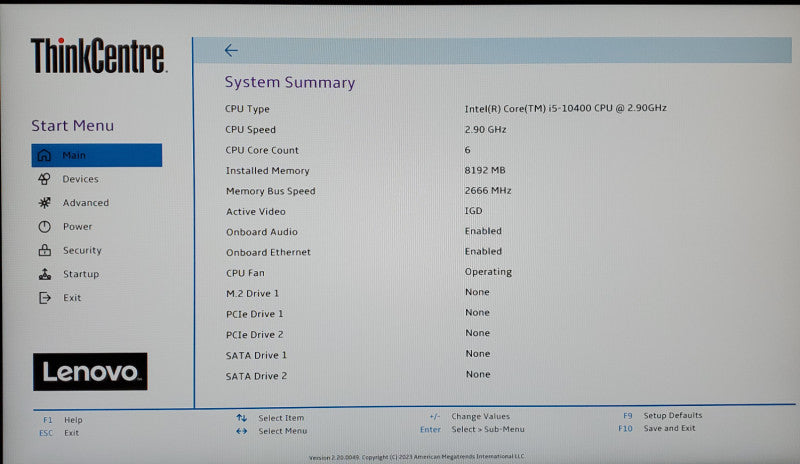800x464 pixels.
Task: Click the System Summary heading
Action: click(290, 82)
